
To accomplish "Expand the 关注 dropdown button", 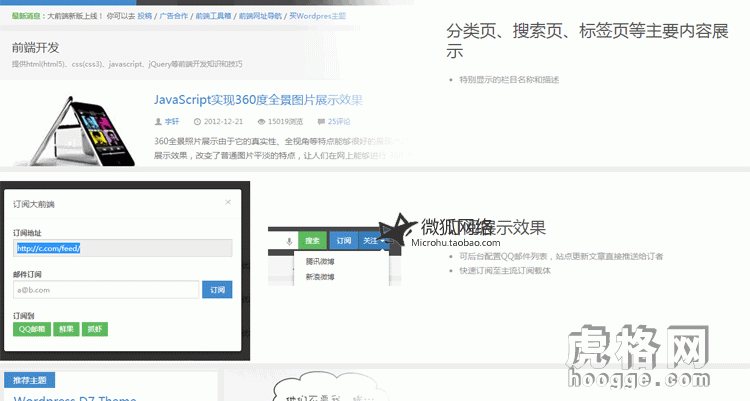I will click(x=374, y=241).
